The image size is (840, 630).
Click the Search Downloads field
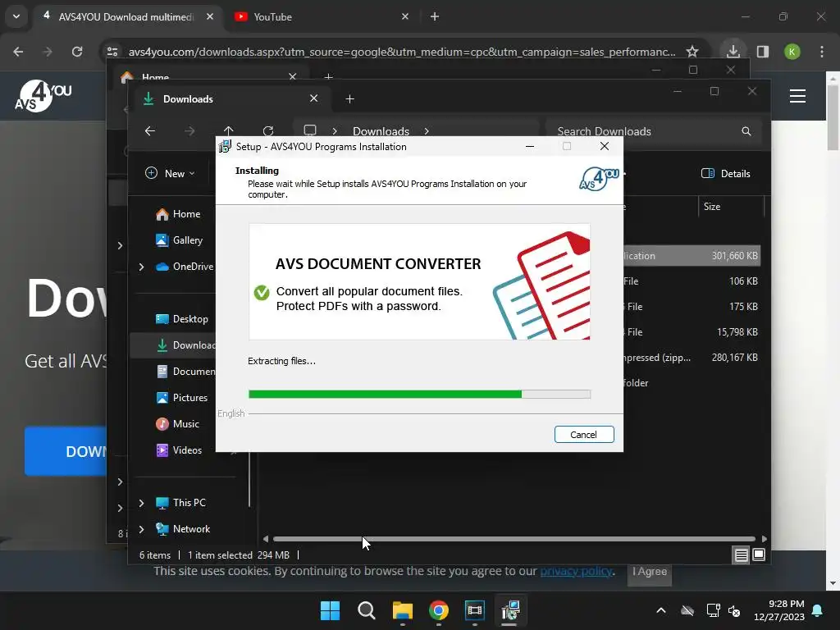click(x=654, y=131)
